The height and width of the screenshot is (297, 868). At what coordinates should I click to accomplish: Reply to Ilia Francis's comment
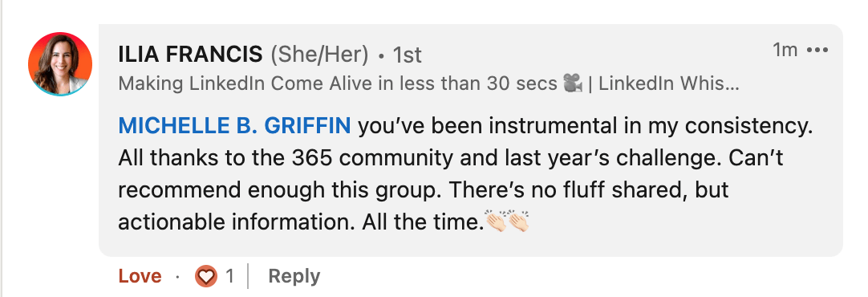pyautogui.click(x=294, y=276)
